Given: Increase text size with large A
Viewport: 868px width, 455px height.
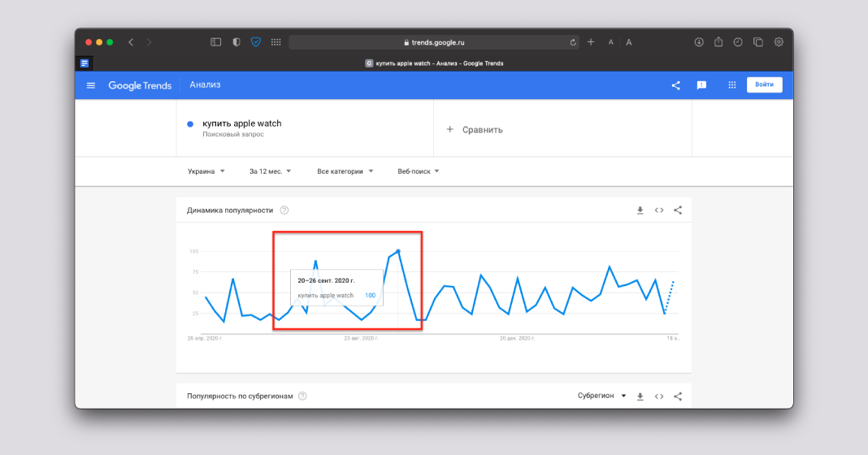Looking at the screenshot, I should tap(629, 42).
